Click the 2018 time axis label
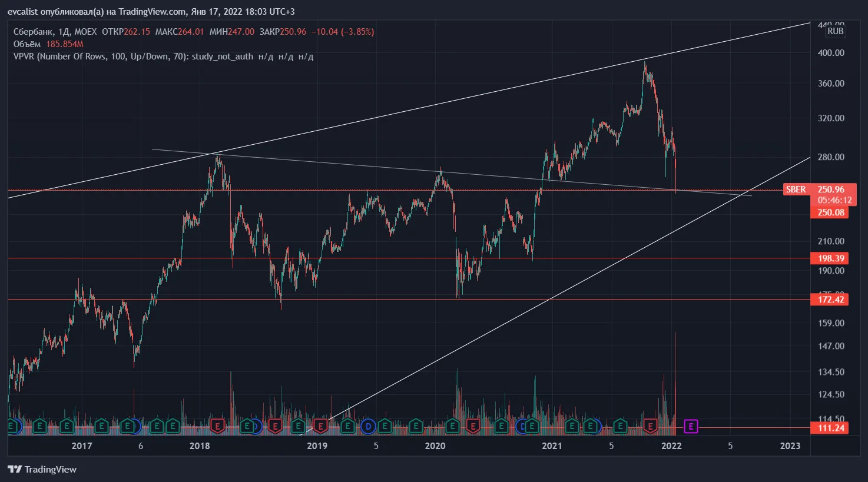 (200, 446)
